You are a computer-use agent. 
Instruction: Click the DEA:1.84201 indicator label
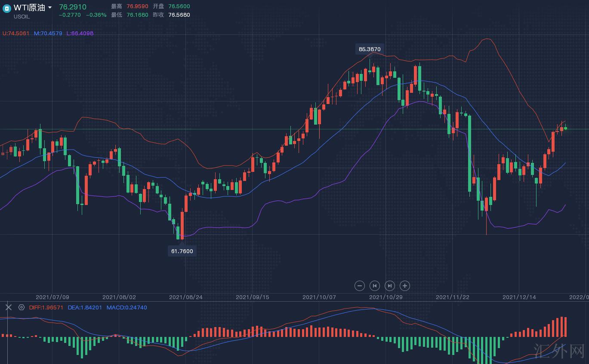[85, 308]
